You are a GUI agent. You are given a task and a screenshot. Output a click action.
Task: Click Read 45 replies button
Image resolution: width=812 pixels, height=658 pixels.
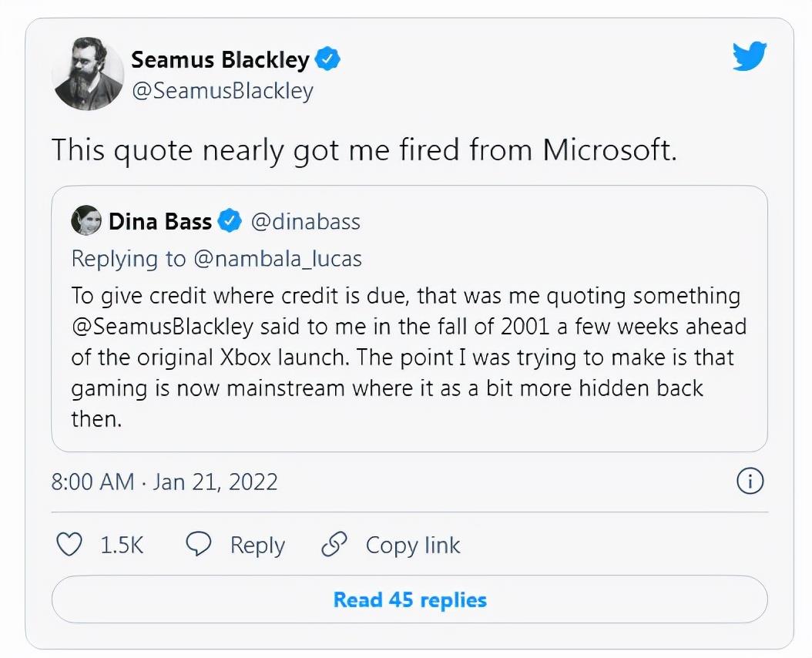(x=410, y=599)
